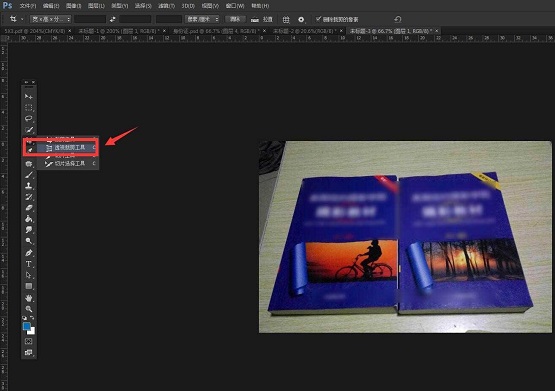Select the Quick Selection tool
The height and width of the screenshot is (391, 555).
[x=29, y=130]
